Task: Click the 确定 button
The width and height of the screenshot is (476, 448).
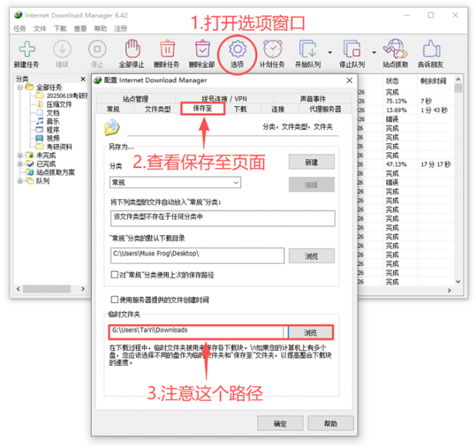Action: (x=280, y=423)
